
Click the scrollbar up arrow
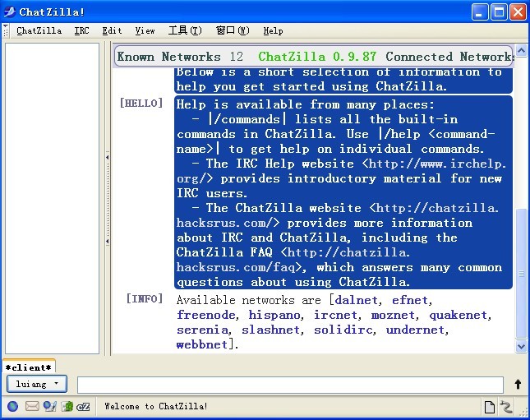[521, 51]
